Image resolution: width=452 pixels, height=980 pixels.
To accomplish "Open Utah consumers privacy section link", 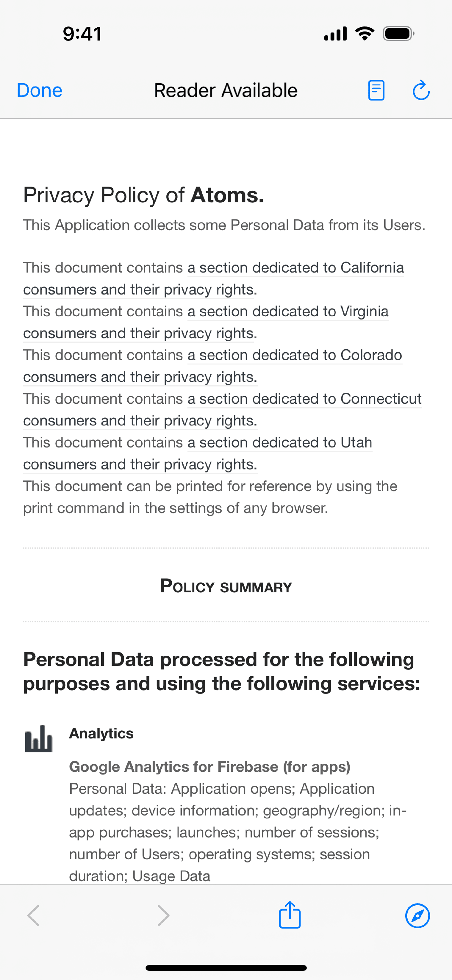I will point(198,454).
